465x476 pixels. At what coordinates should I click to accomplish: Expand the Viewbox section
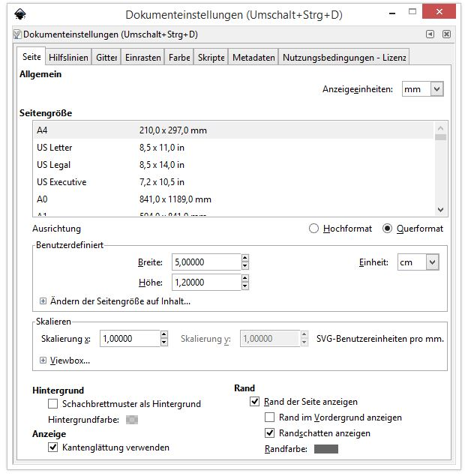coord(43,361)
